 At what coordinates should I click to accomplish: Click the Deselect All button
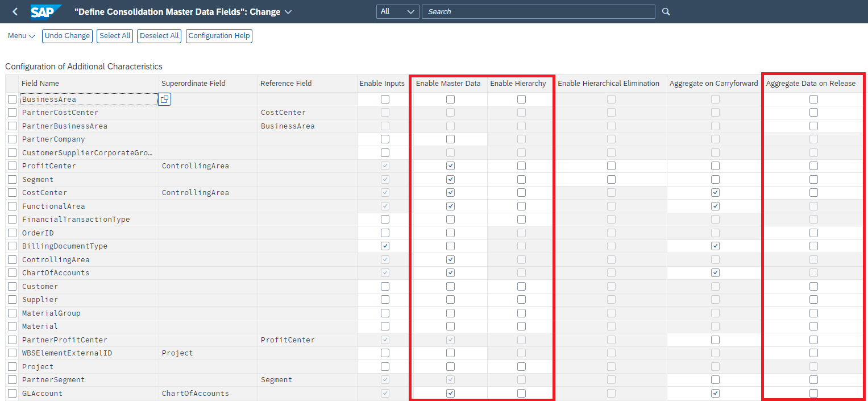click(159, 36)
